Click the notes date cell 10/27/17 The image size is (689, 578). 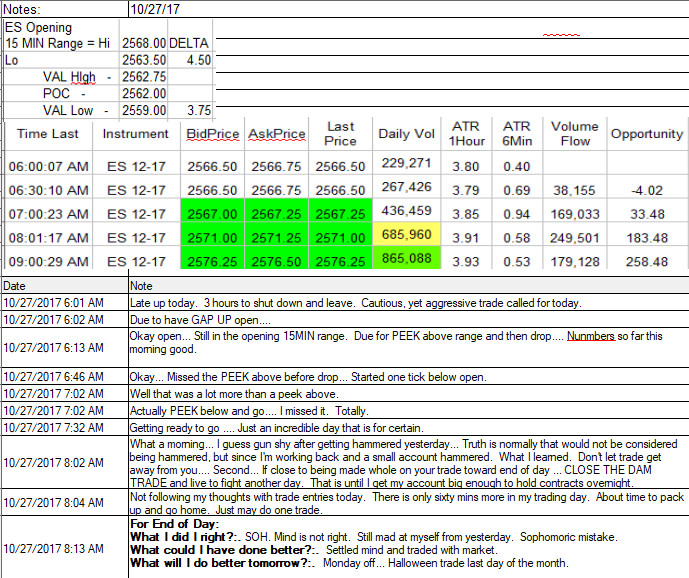(x=155, y=9)
